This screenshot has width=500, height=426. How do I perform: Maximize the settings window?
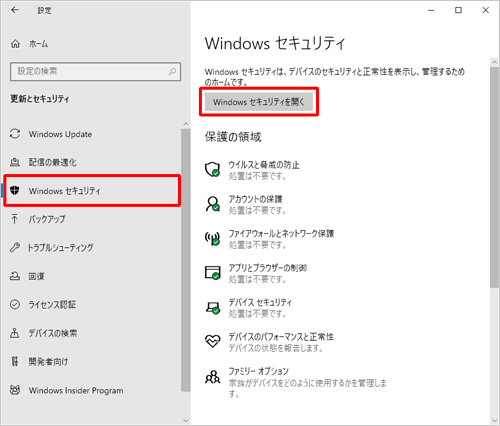[459, 10]
